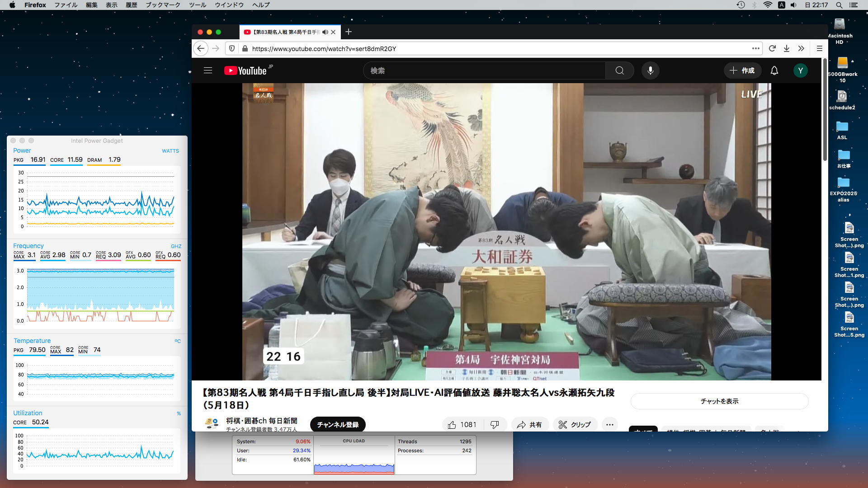
Task: Open Firefox application hamburger menu
Action: (819, 48)
